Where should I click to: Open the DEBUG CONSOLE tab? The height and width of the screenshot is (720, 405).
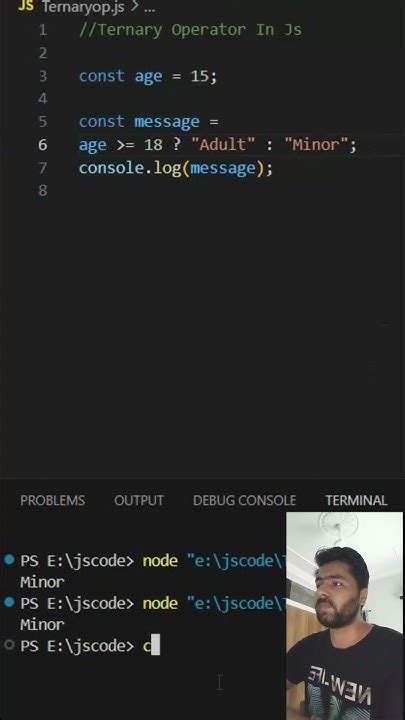point(244,500)
